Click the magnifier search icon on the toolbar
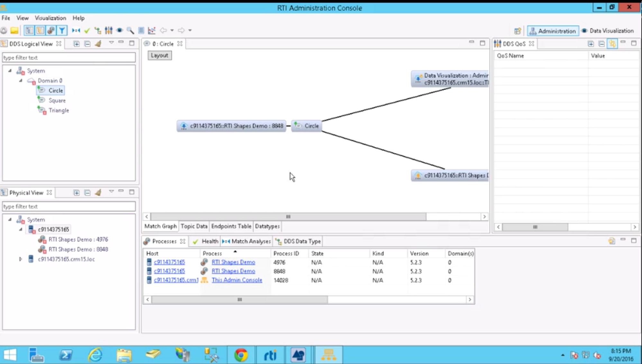642x364 pixels. coord(130,30)
